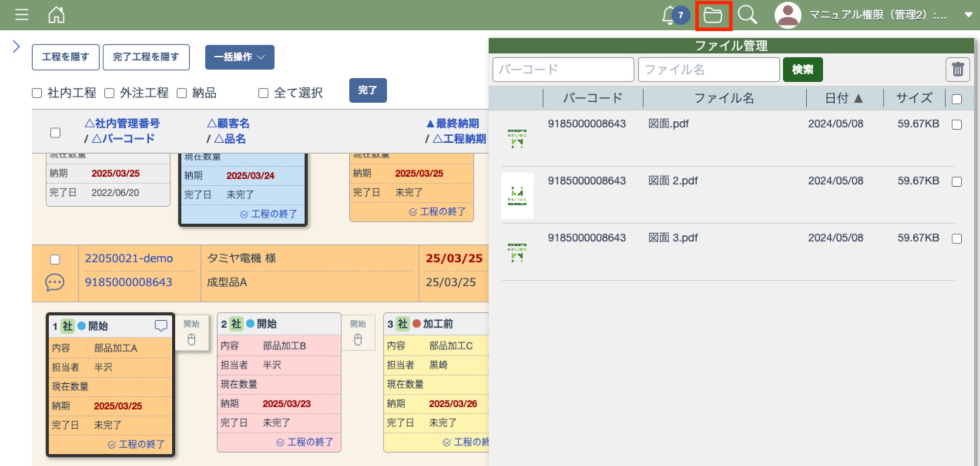Open the hamburger main menu
Screen dimensions: 980x466
click(22, 14)
